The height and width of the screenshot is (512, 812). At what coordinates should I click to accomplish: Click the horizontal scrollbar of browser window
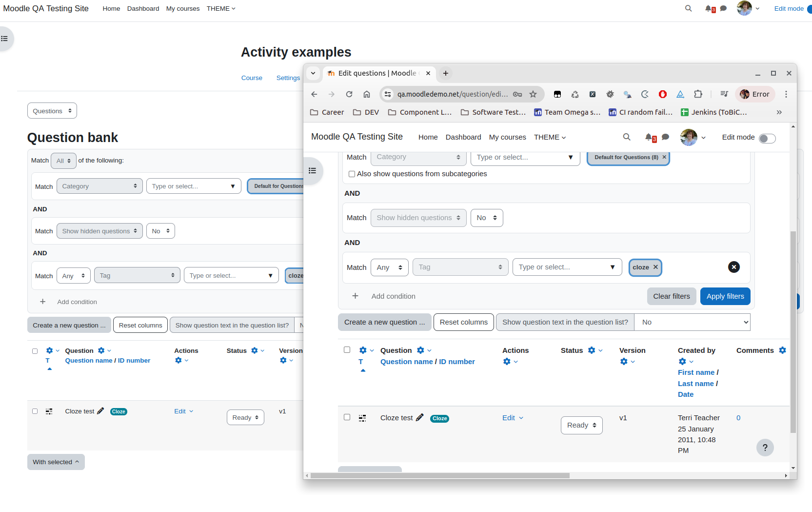(x=440, y=475)
